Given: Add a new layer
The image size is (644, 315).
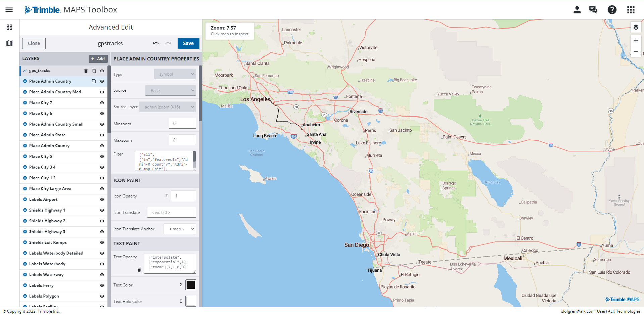Looking at the screenshot, I should tap(98, 59).
